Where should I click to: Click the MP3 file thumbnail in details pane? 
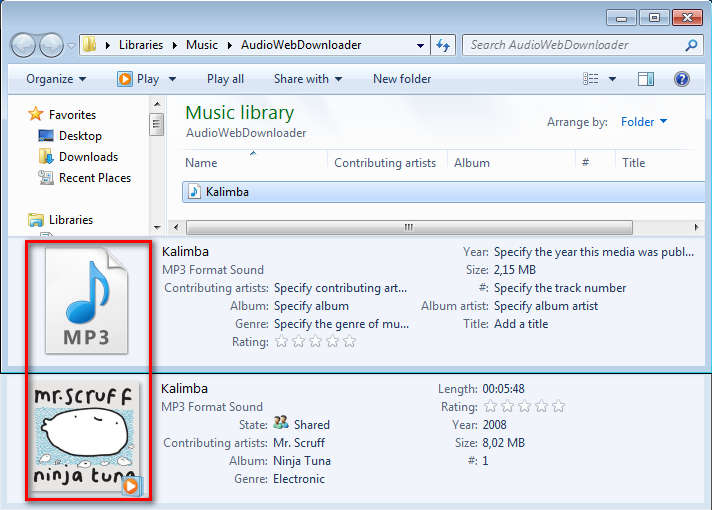point(87,301)
